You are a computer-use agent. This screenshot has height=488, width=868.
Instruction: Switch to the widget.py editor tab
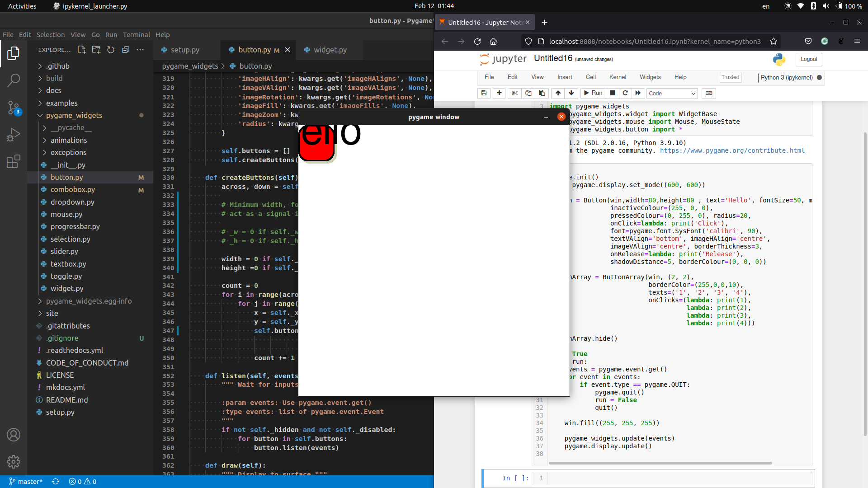point(330,50)
